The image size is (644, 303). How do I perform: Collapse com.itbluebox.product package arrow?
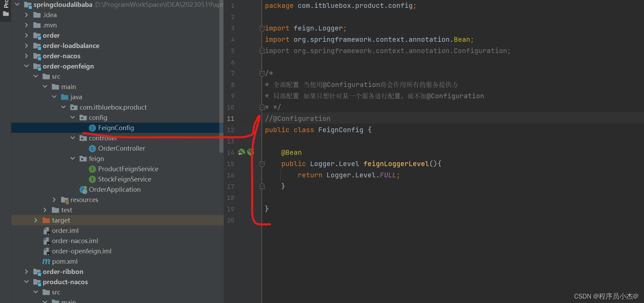(x=63, y=107)
